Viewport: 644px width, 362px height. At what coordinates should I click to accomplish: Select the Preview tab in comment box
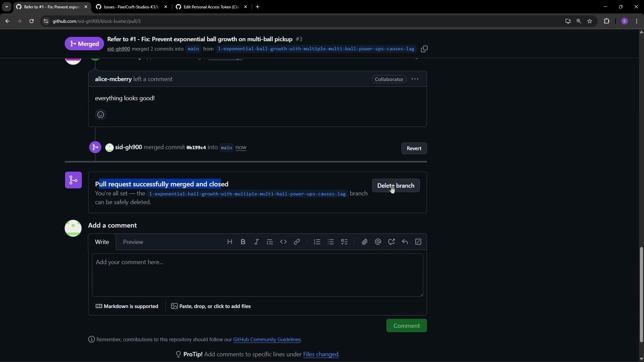click(x=133, y=242)
